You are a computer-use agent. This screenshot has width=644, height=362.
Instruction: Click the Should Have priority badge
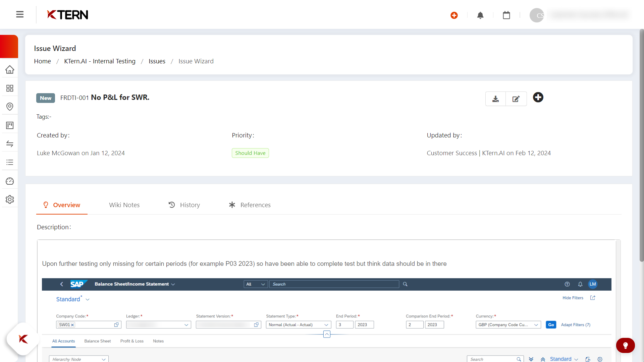tap(250, 153)
